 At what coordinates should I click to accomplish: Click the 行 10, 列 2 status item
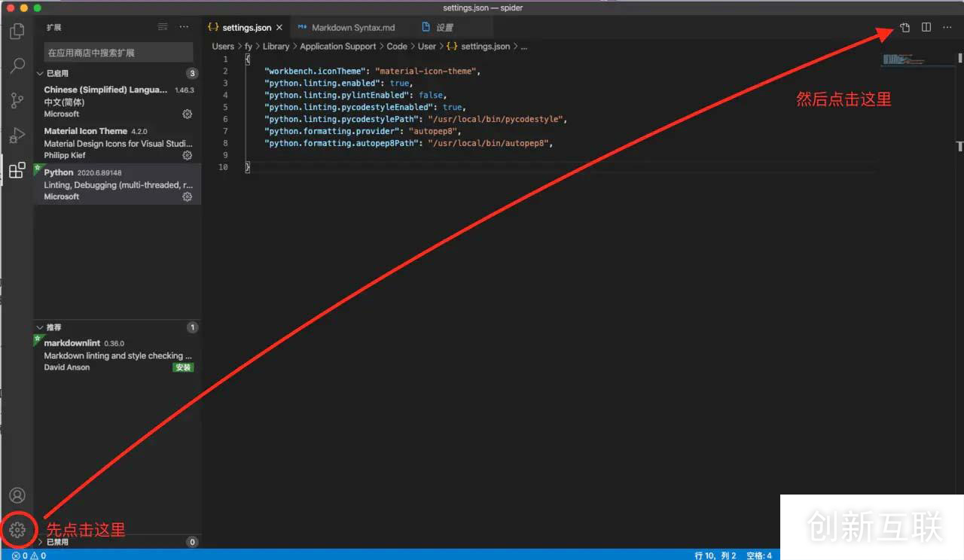point(715,555)
